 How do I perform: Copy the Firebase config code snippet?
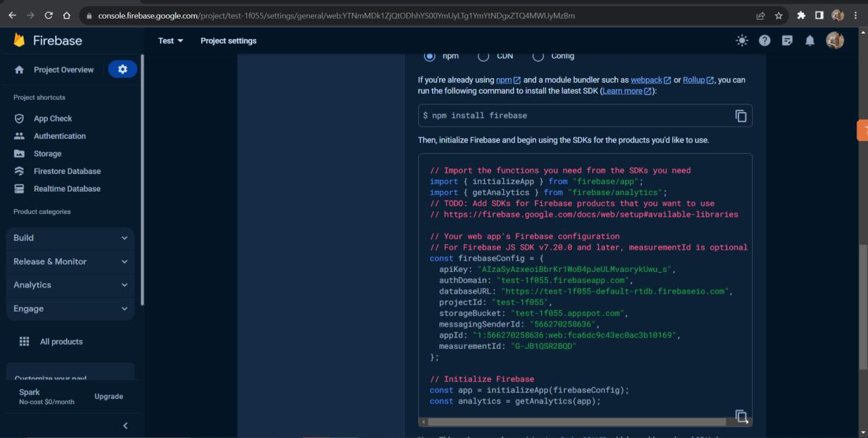[x=741, y=416]
